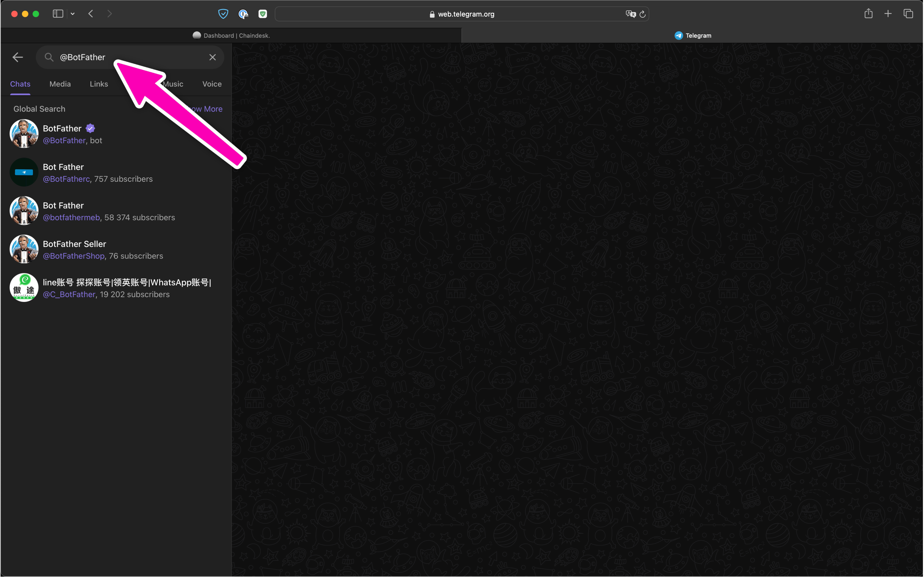Click the search magnifier icon

click(x=49, y=57)
